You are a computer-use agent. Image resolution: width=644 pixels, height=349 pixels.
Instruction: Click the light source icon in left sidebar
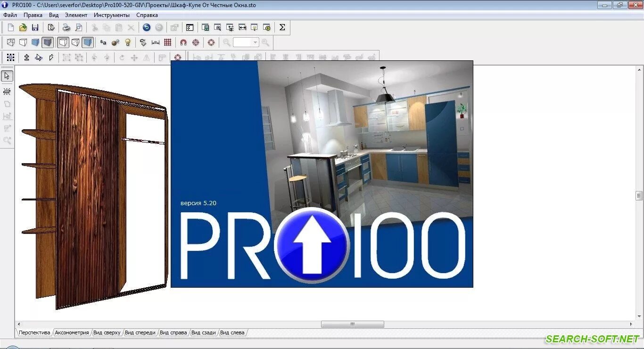click(x=7, y=91)
